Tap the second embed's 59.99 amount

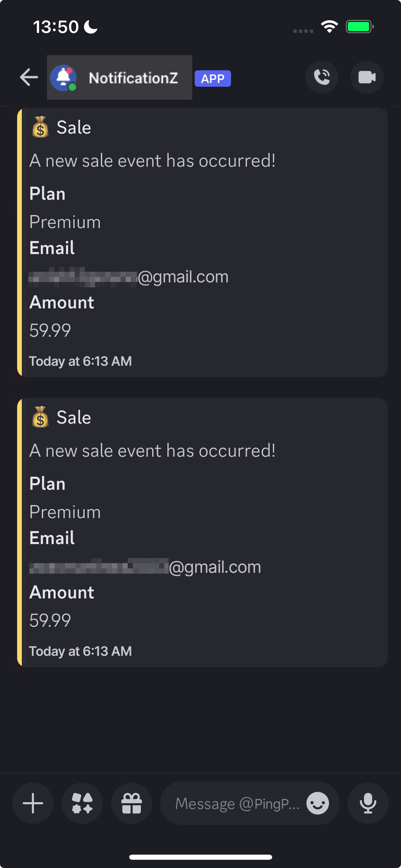50,620
